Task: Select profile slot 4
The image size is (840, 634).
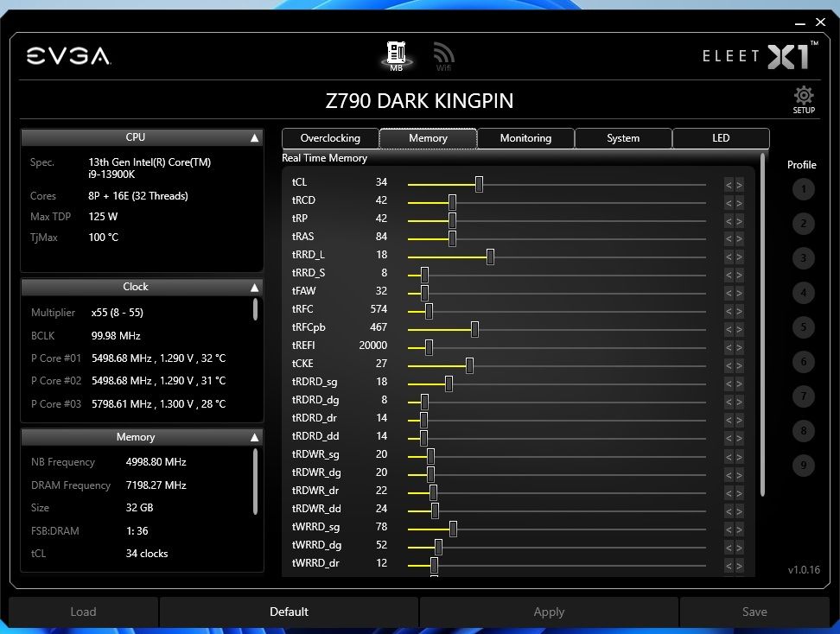Action: click(x=803, y=292)
